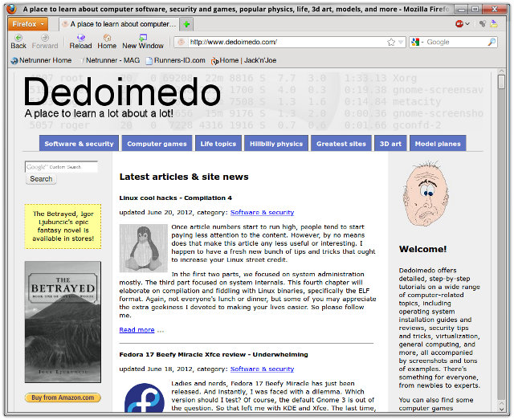Click 'A place to learn a lot about a lot!' tagline
This screenshot has width=514, height=420.
[99, 113]
